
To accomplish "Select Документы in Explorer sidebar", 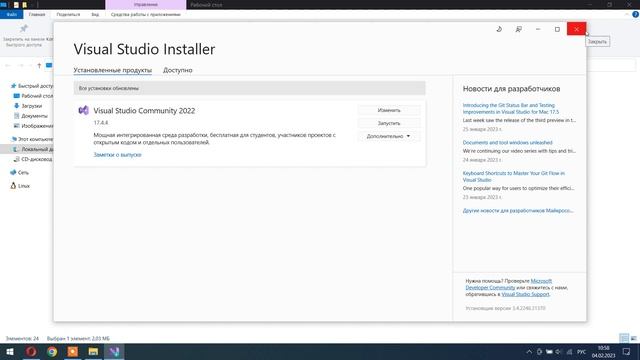I will pos(31,116).
